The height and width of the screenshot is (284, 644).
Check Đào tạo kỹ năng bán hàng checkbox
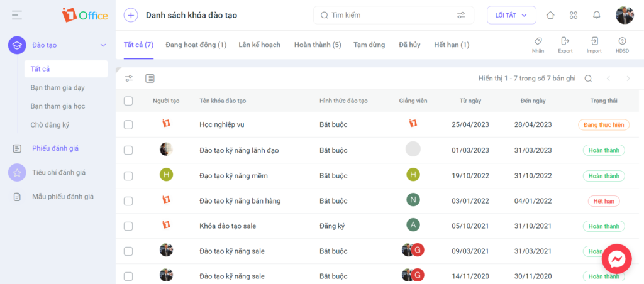(128, 201)
